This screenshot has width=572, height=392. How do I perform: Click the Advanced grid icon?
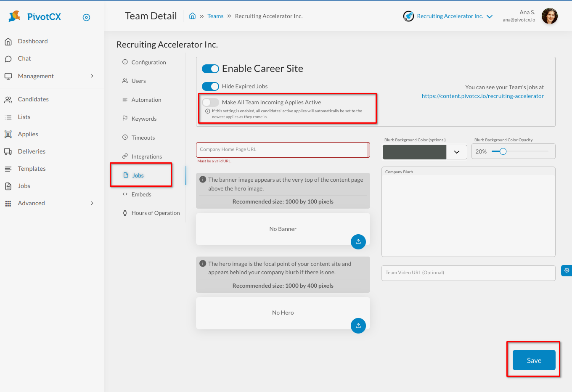[x=8, y=204]
